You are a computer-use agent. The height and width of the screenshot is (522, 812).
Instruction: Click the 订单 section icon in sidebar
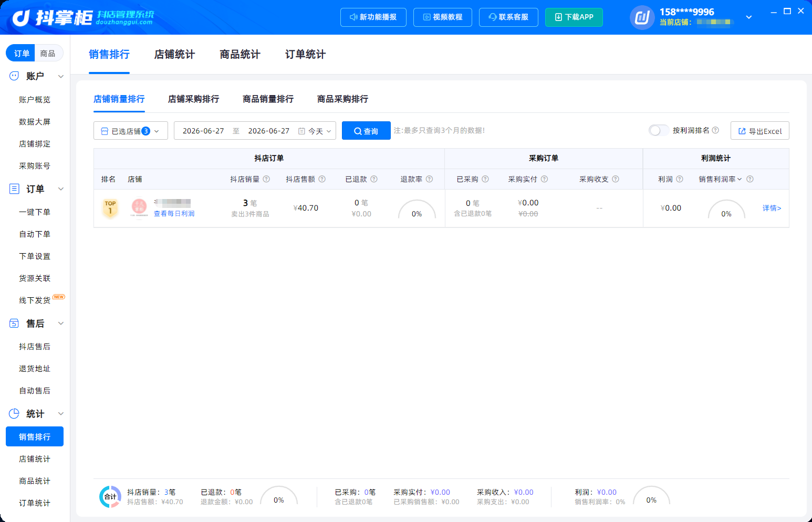(x=14, y=189)
